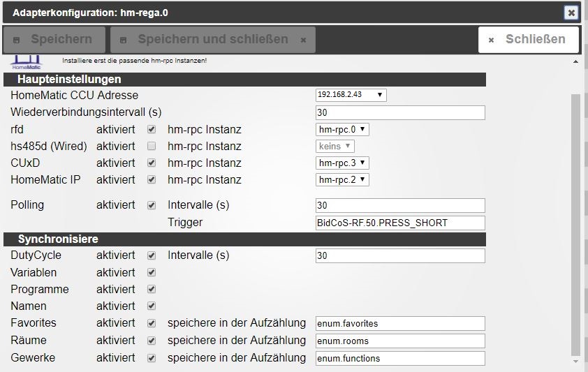Image resolution: width=588 pixels, height=372 pixels.
Task: Click scrollbar up arrow
Action: click(575, 62)
